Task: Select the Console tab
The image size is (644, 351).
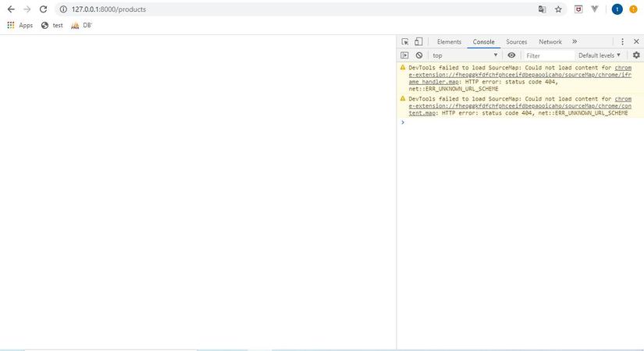Action: (483, 42)
